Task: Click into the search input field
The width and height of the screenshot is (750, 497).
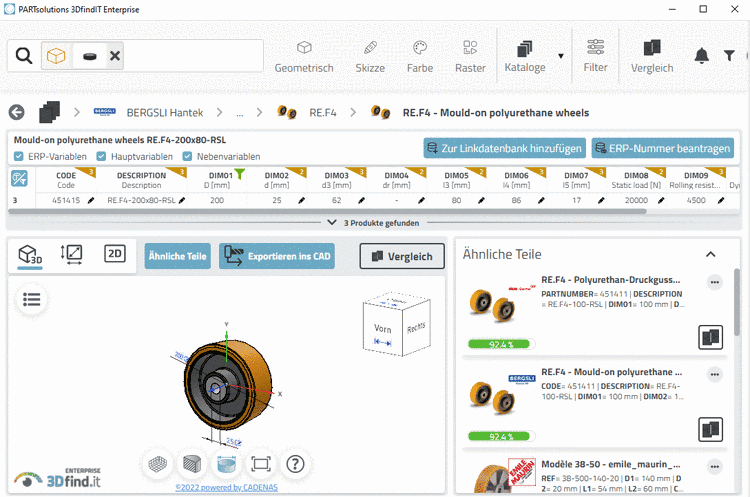Action: (193, 56)
